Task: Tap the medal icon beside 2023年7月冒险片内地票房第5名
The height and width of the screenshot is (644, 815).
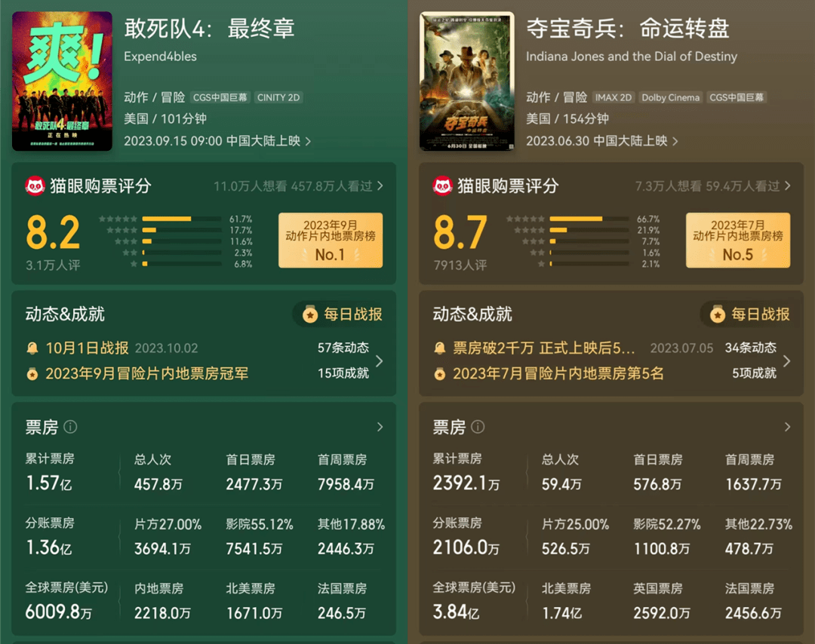Action: (439, 373)
